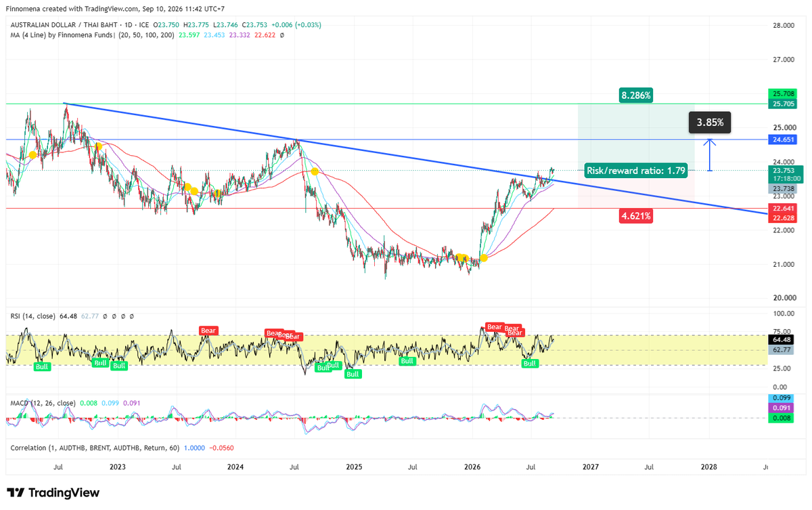Click the gray 23.738 price tag
The image size is (812, 510).
point(782,189)
